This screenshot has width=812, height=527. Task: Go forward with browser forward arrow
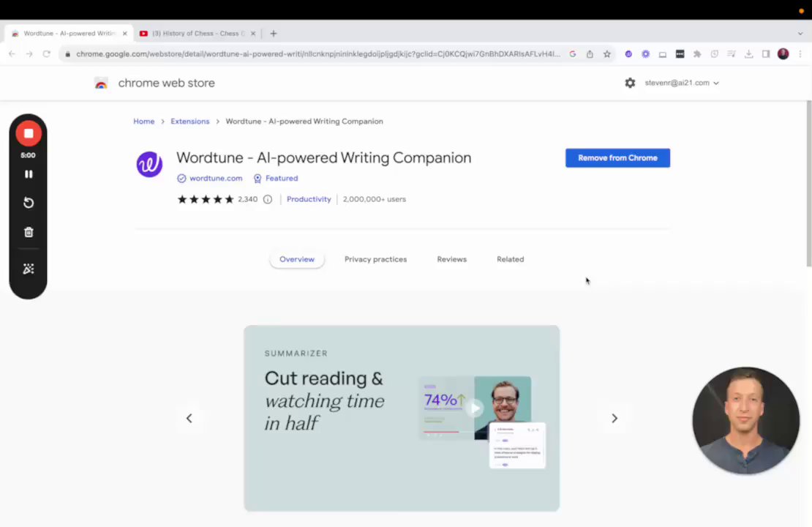29,54
